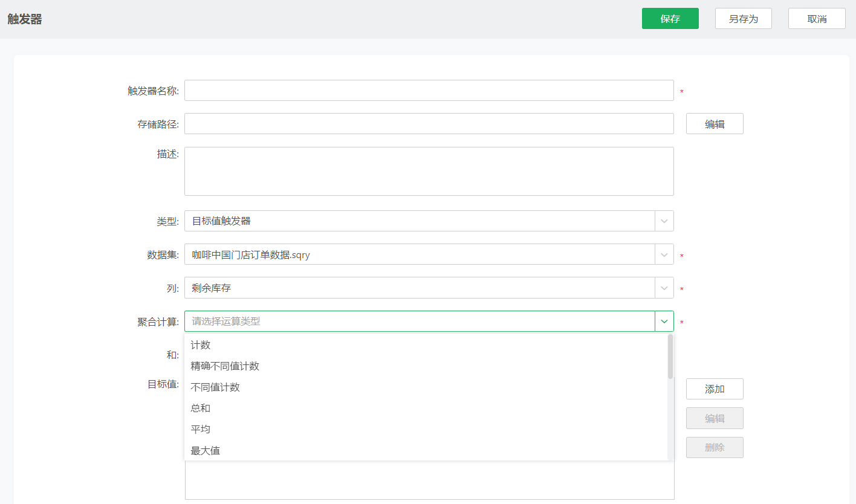This screenshot has width=856, height=504.
Task: Click into the 描述 text area
Action: pos(429,171)
